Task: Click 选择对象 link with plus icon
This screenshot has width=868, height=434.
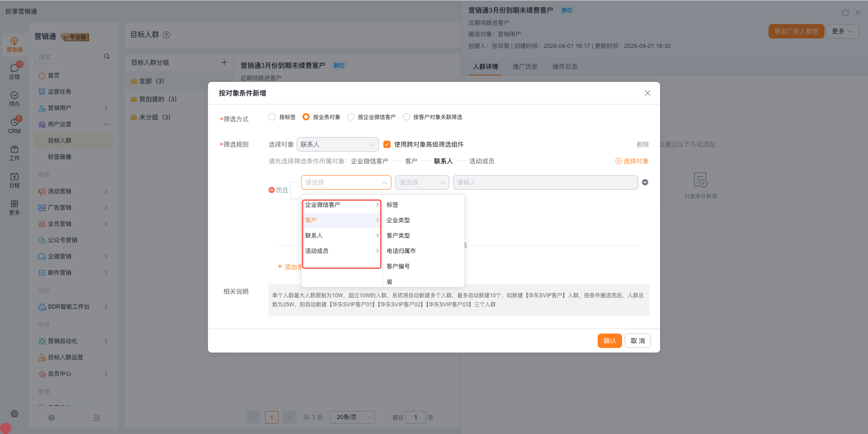Action: [x=632, y=161]
